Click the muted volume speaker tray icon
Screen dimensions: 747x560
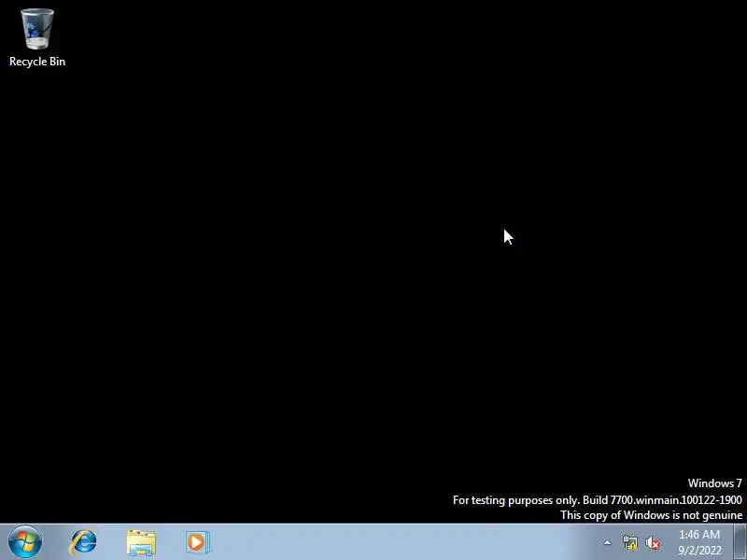pyautogui.click(x=653, y=542)
